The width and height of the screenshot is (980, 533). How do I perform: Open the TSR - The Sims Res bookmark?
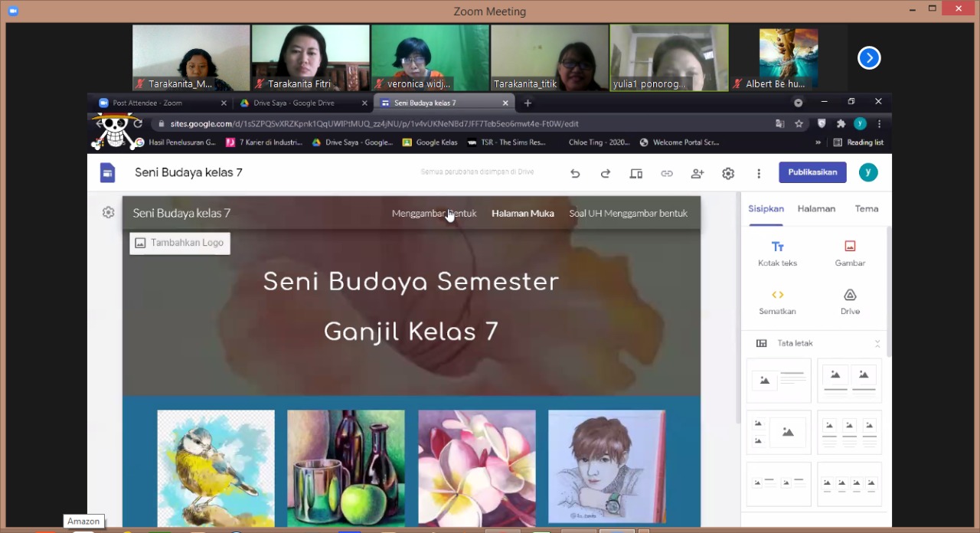(x=507, y=142)
